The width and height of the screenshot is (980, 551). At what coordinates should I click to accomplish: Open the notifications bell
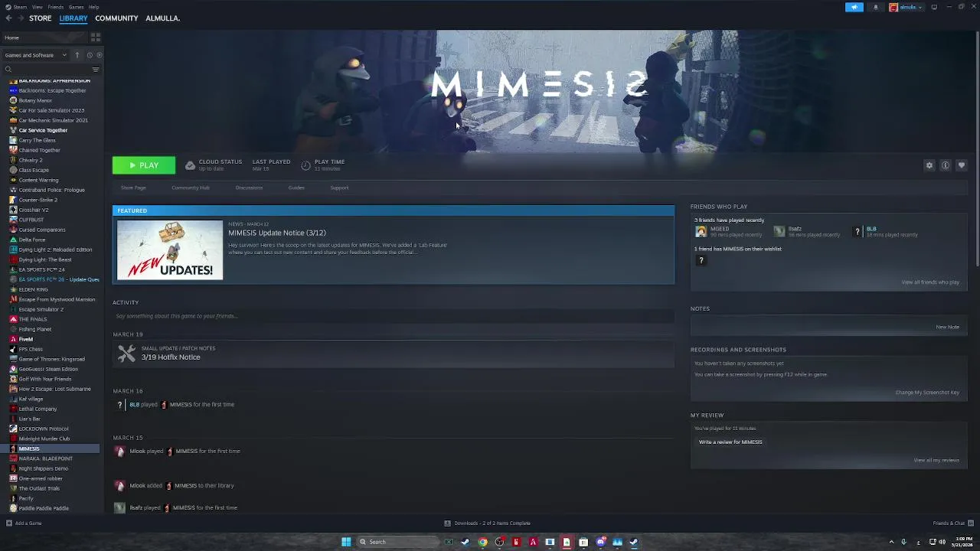tap(876, 7)
